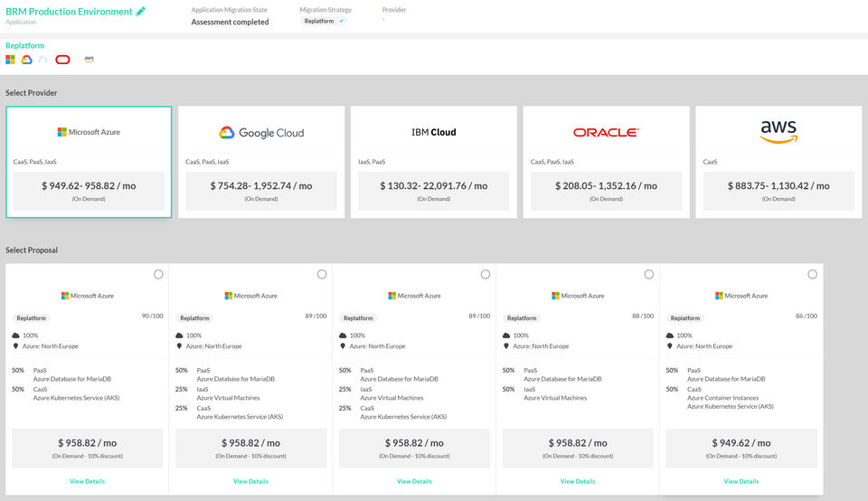The image size is (868, 501).
Task: Choose the Google Cloud provider card
Action: [261, 162]
